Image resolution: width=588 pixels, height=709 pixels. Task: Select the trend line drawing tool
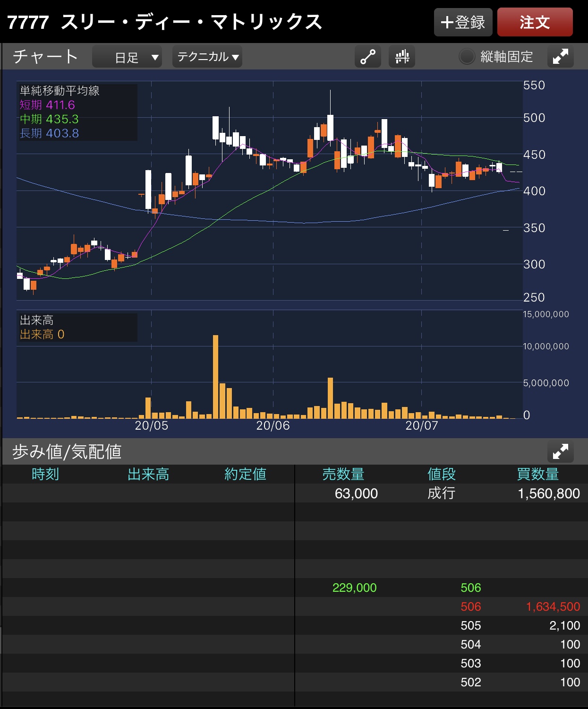(x=367, y=57)
